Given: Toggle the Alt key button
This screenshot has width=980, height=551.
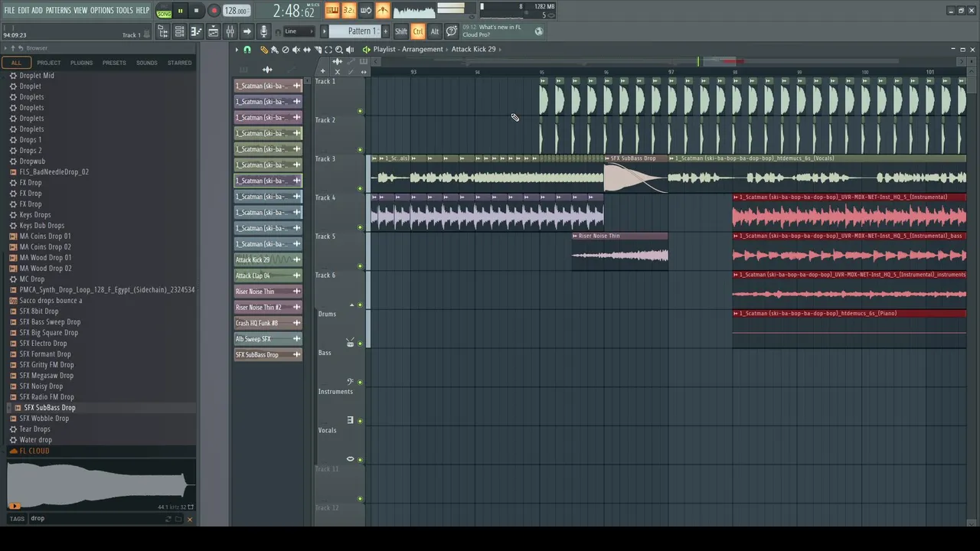Looking at the screenshot, I should point(434,31).
